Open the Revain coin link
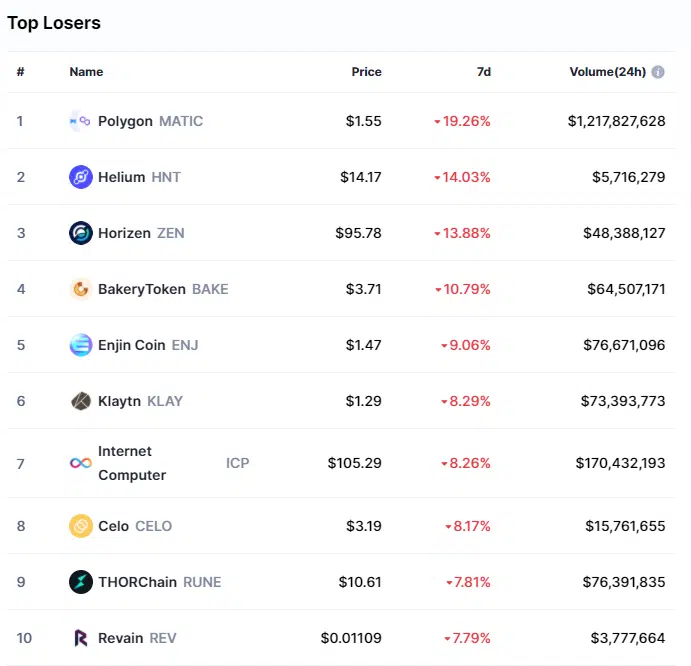 122,638
